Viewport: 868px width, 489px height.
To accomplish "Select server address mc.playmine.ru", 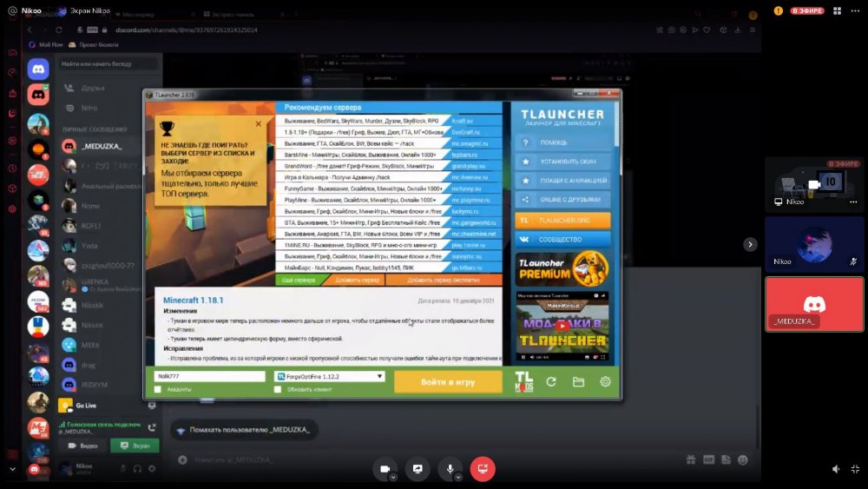I will coord(470,200).
